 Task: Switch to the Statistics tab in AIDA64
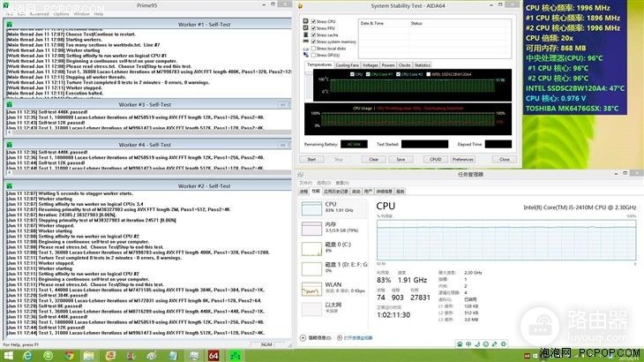click(x=423, y=64)
